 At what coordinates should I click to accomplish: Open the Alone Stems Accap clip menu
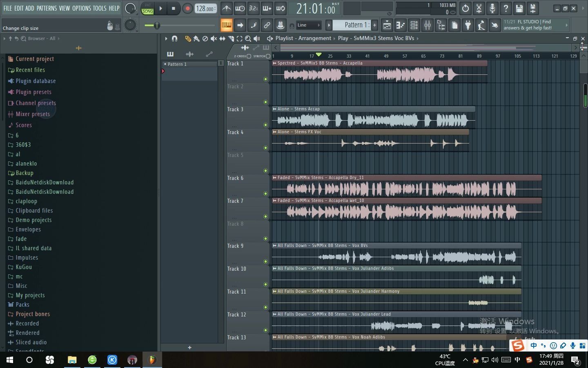pyautogui.click(x=275, y=109)
